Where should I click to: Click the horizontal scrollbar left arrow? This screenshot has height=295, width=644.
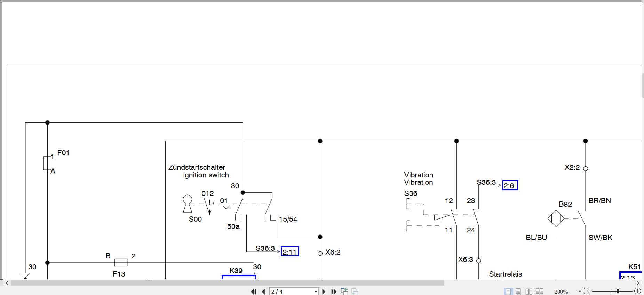coord(7,283)
